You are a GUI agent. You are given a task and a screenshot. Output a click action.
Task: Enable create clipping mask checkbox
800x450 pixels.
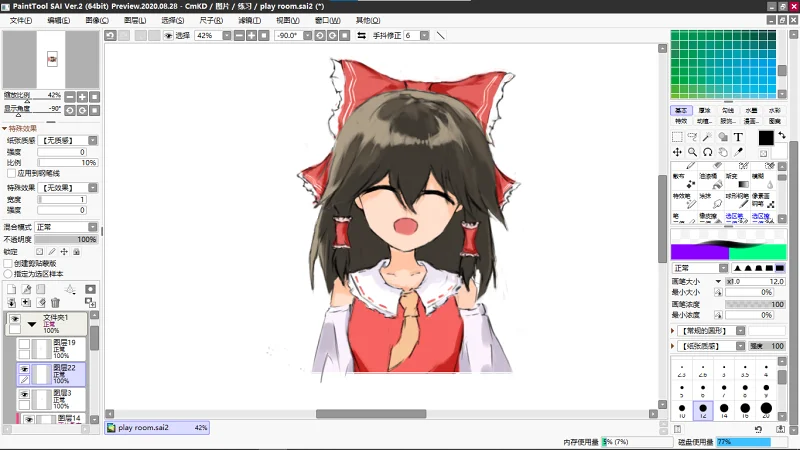point(8,263)
